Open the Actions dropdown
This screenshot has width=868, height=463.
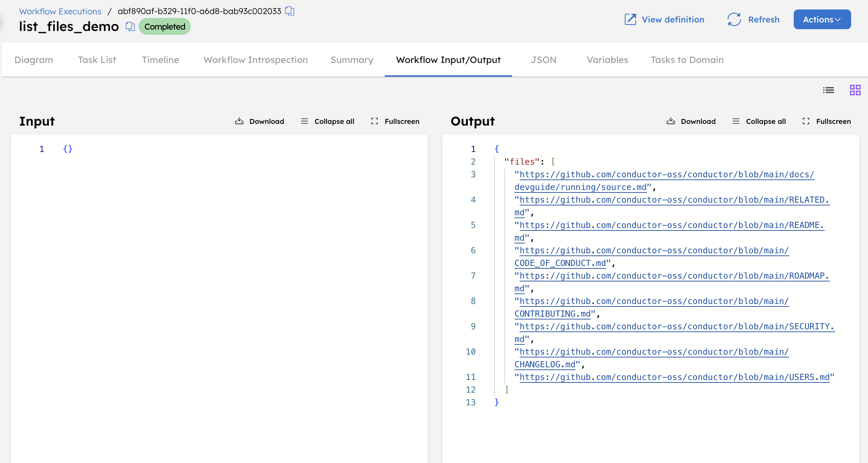pyautogui.click(x=822, y=19)
